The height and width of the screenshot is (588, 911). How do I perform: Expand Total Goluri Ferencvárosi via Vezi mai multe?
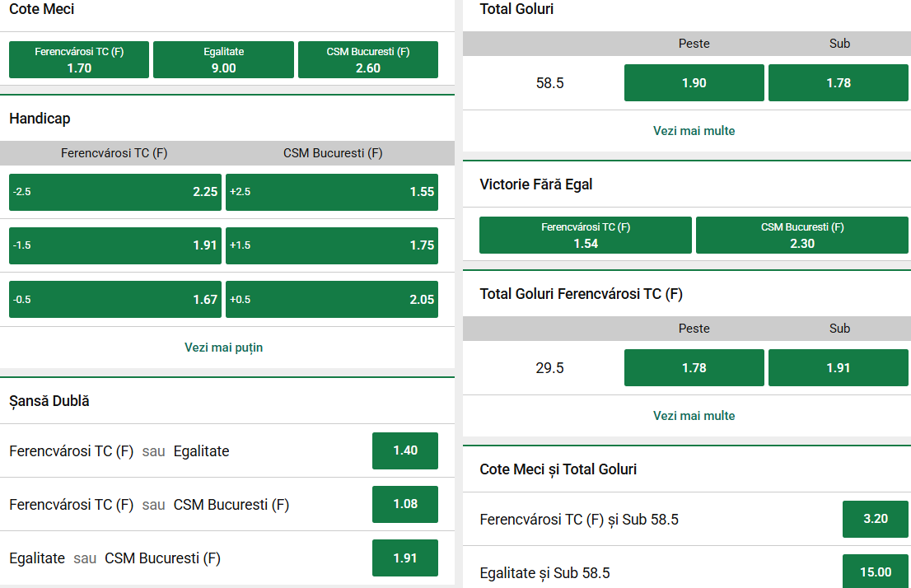point(694,416)
